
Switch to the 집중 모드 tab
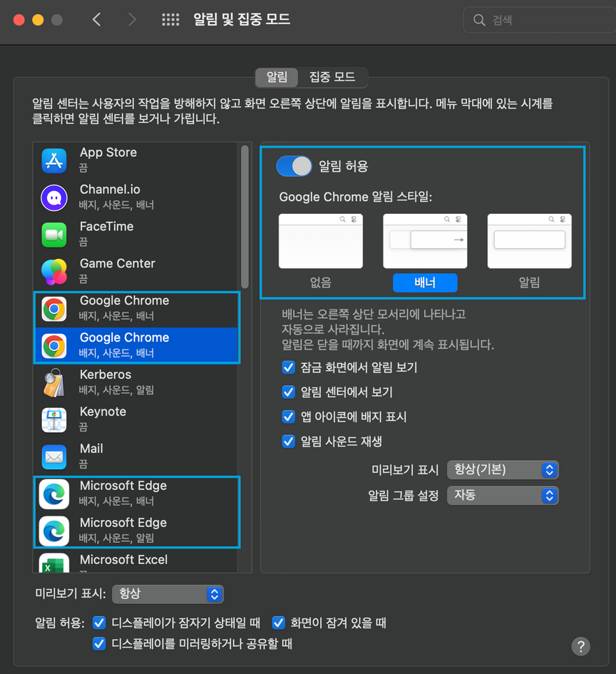[x=332, y=77]
